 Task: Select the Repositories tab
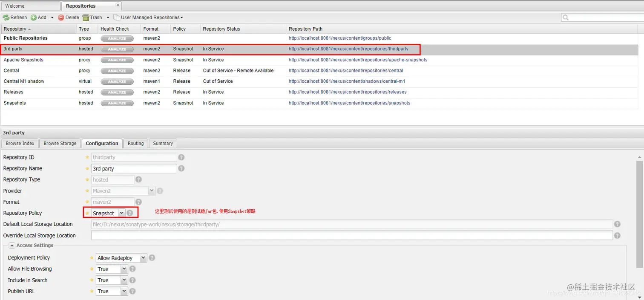[x=92, y=6]
